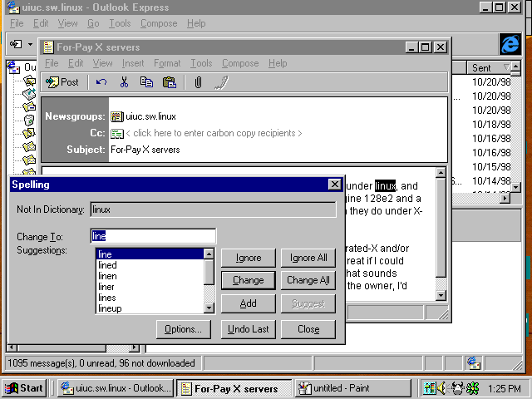Image resolution: width=532 pixels, height=399 pixels.
Task: Switch to uiuc.sw.linux Outlook taskbar button
Action: (116, 388)
